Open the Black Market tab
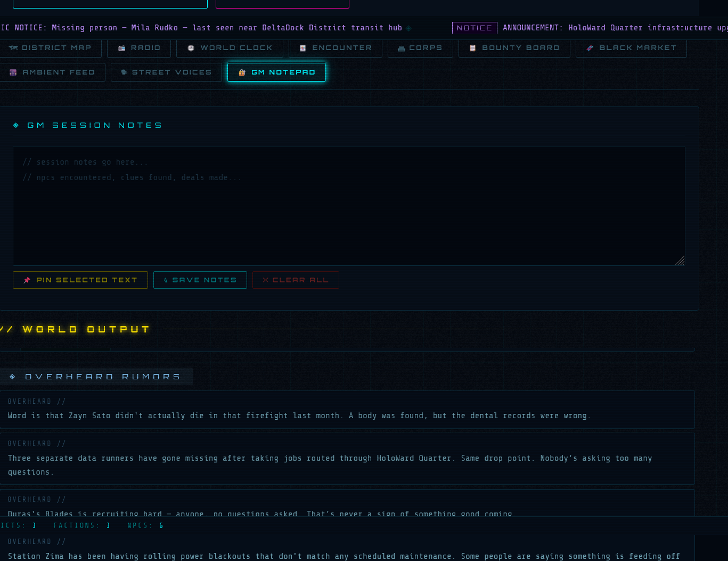The image size is (728, 561). pyautogui.click(x=631, y=48)
